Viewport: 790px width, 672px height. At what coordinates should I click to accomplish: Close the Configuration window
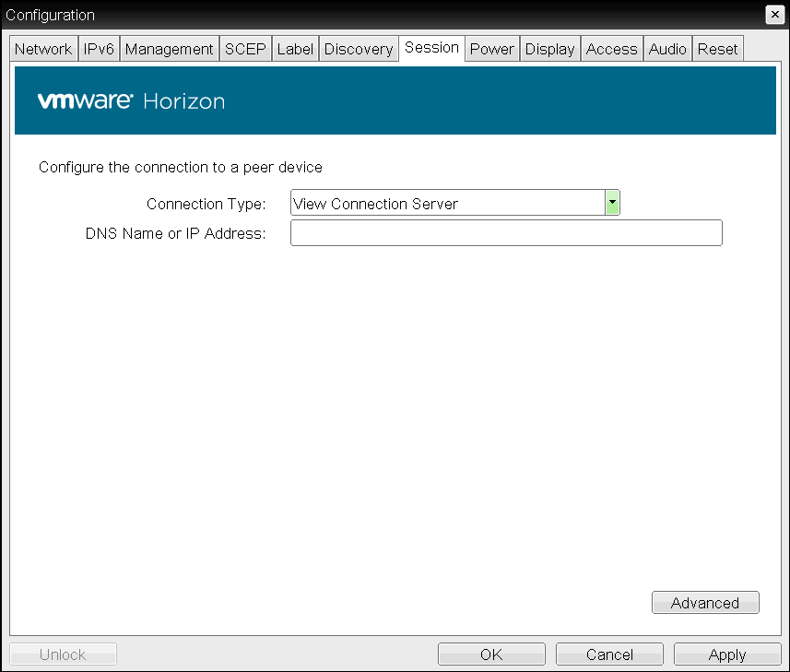point(775,15)
